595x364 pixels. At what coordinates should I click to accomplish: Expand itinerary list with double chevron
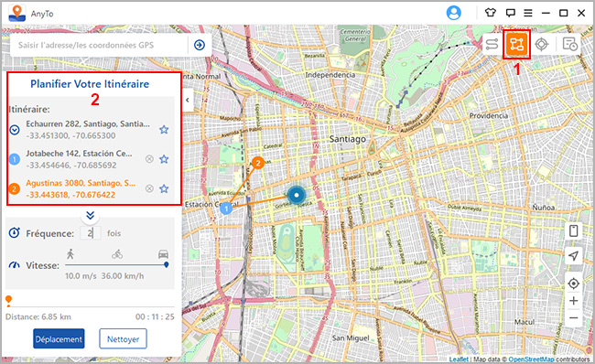[x=90, y=216]
